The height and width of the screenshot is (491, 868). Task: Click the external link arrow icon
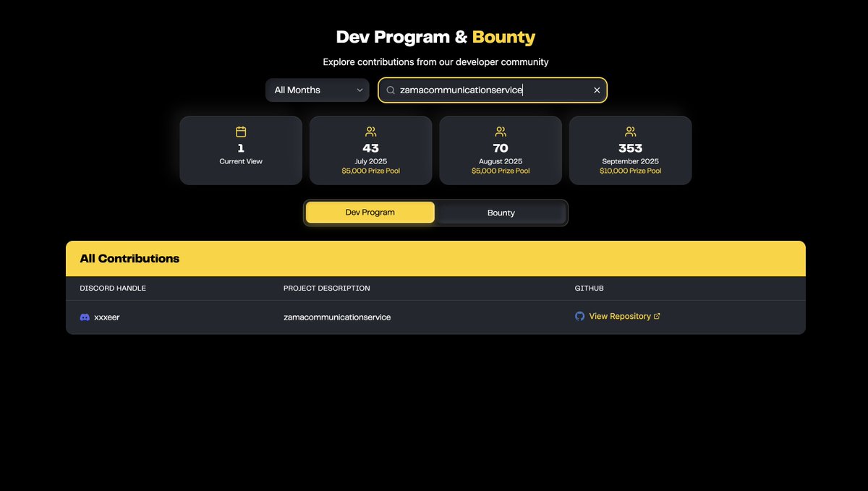657,316
